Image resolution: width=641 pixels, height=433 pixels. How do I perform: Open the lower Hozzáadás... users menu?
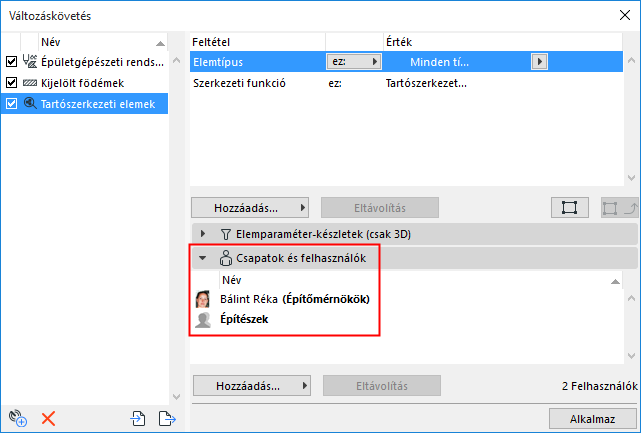(x=252, y=386)
